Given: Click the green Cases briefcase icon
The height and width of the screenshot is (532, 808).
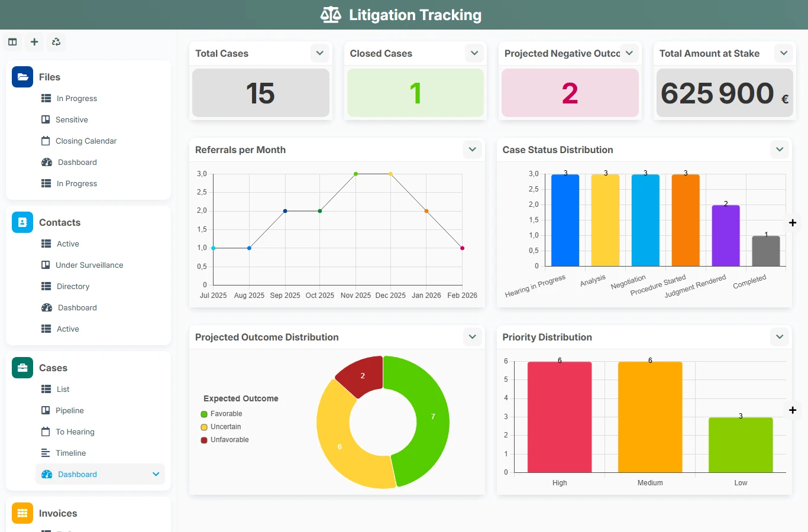Looking at the screenshot, I should (22, 368).
